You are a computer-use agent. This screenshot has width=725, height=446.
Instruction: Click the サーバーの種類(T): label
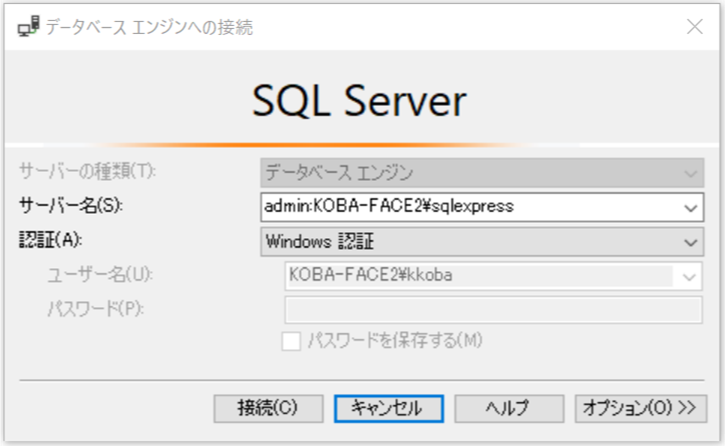coord(87,171)
